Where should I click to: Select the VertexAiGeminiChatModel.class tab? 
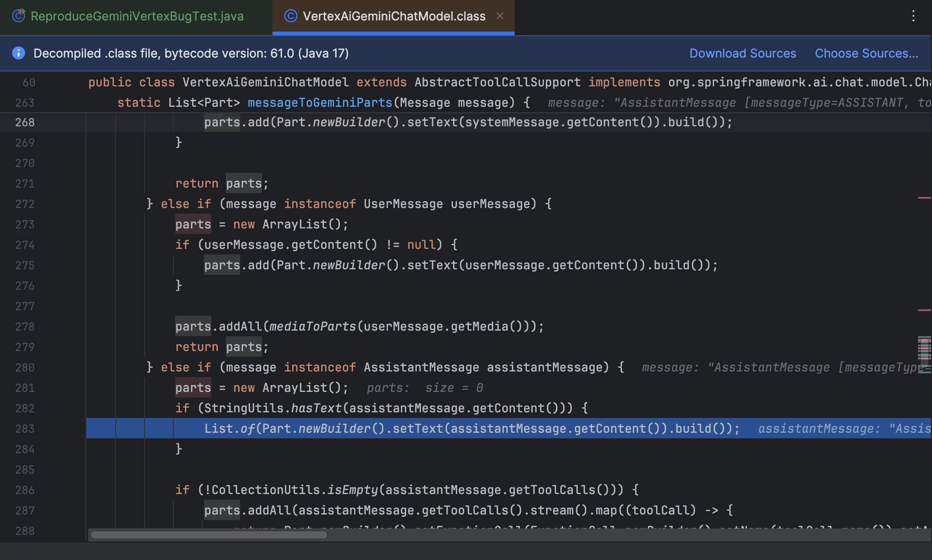(x=394, y=16)
